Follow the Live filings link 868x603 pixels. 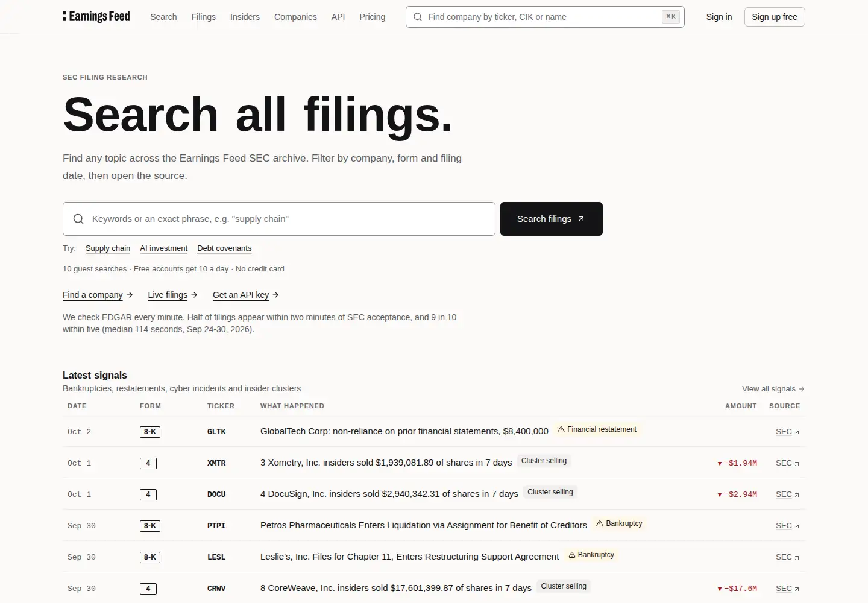tap(172, 295)
